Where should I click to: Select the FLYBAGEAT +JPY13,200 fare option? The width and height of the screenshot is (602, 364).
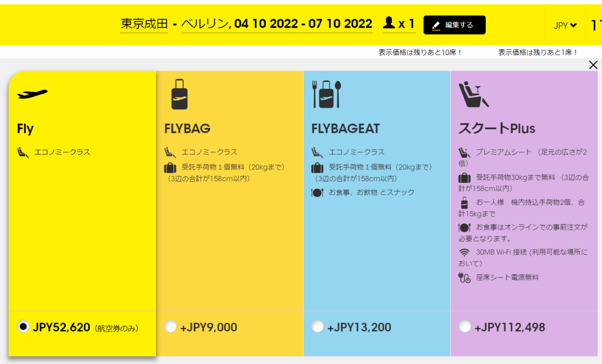[x=317, y=327]
